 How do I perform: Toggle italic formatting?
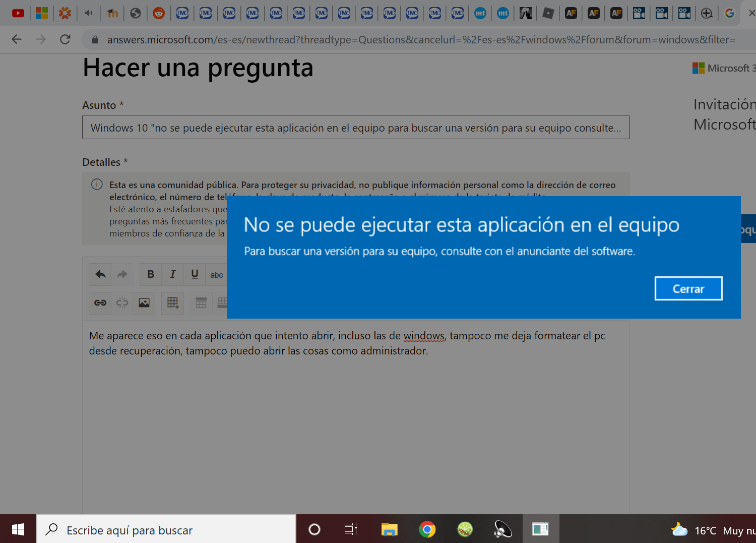(173, 274)
